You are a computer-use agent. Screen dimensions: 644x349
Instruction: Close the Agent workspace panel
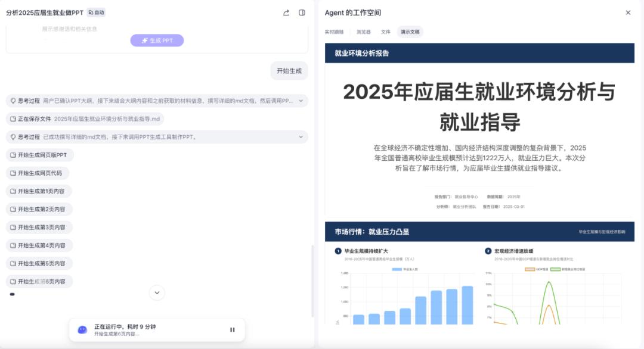tap(628, 13)
